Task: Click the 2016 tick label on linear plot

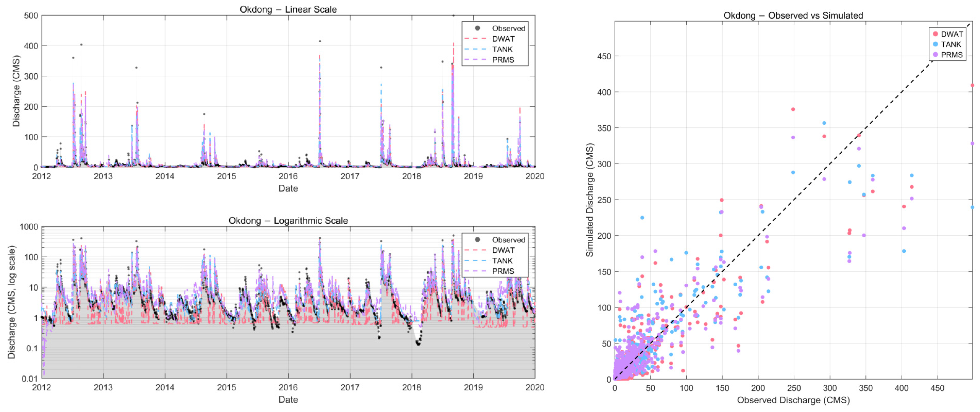Action: (288, 176)
